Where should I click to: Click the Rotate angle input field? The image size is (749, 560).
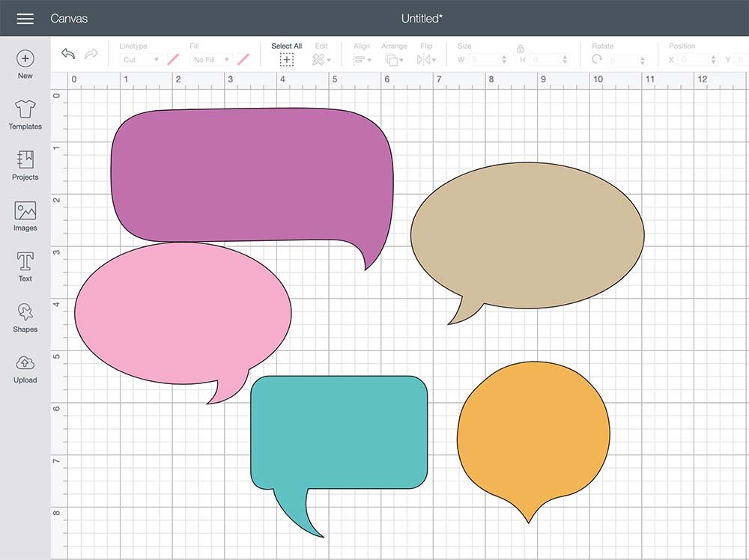(x=623, y=60)
